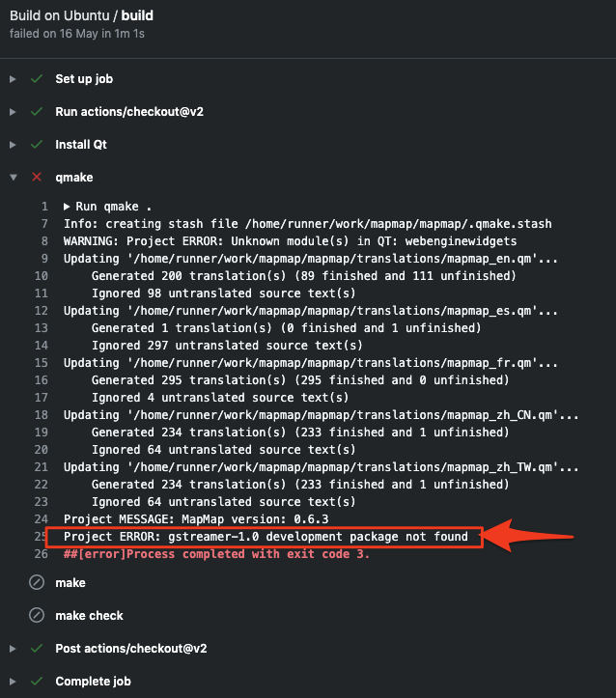
Task: Select the qmake step title
Action: (x=74, y=178)
